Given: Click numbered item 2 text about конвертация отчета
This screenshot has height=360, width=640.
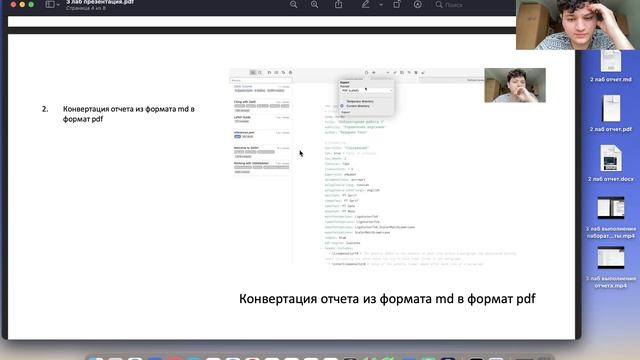Looking at the screenshot, I should [129, 114].
